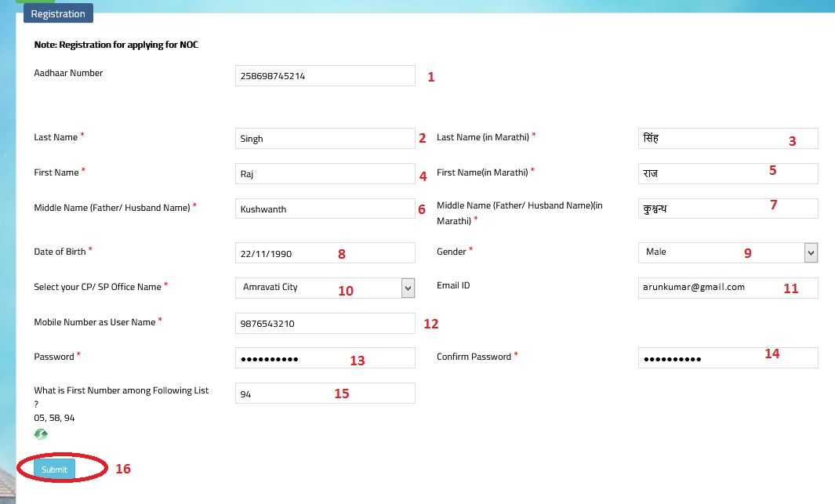835x504 pixels.
Task: Click the green captcha refresh icon
Action: click(41, 434)
